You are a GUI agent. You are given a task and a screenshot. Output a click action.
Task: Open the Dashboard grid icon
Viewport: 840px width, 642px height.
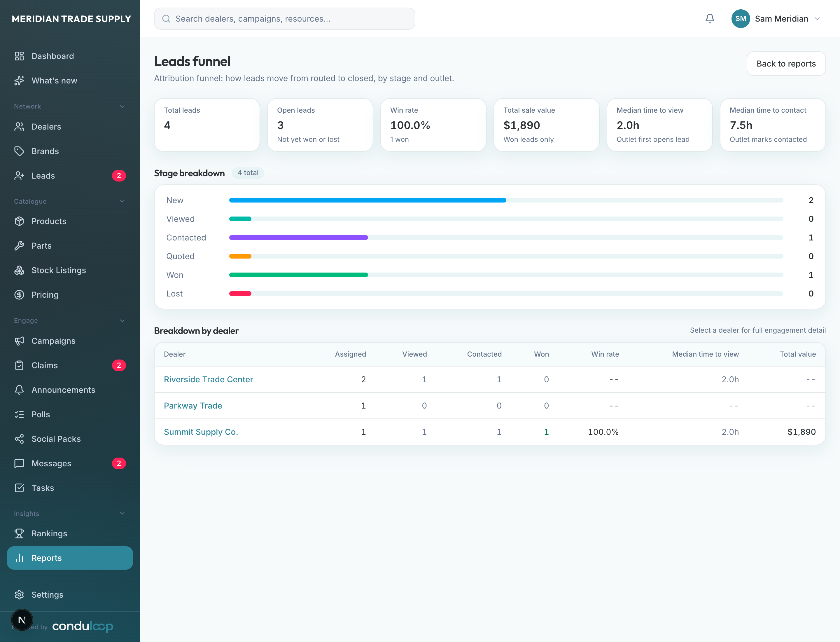(19, 56)
